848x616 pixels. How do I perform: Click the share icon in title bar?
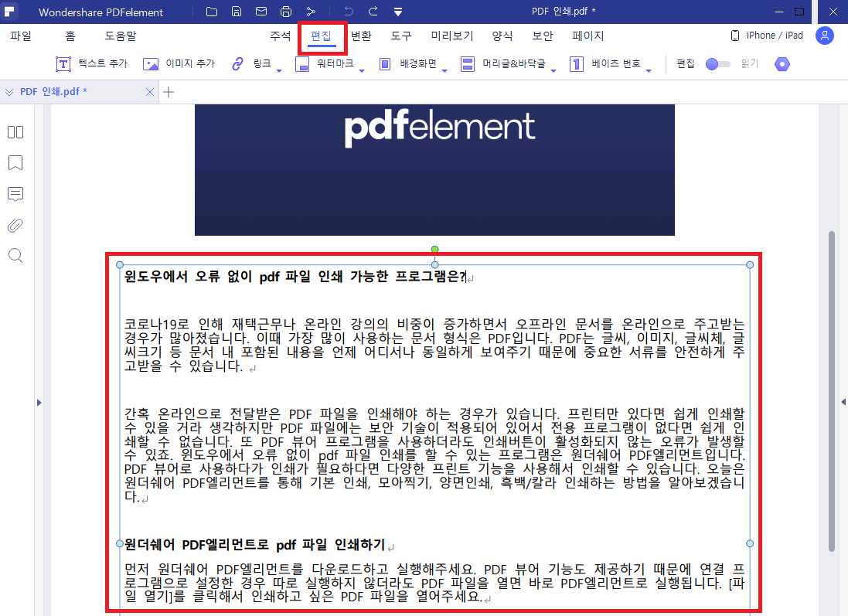click(311, 12)
